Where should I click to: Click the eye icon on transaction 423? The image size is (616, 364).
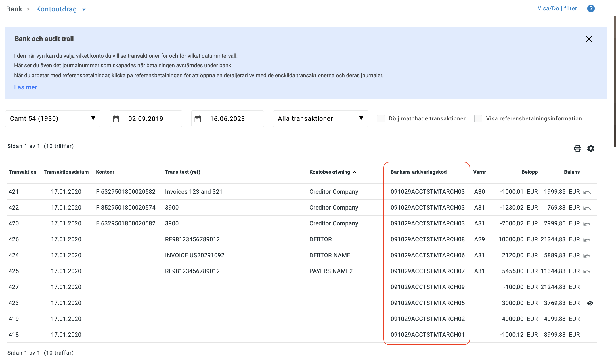coord(590,303)
